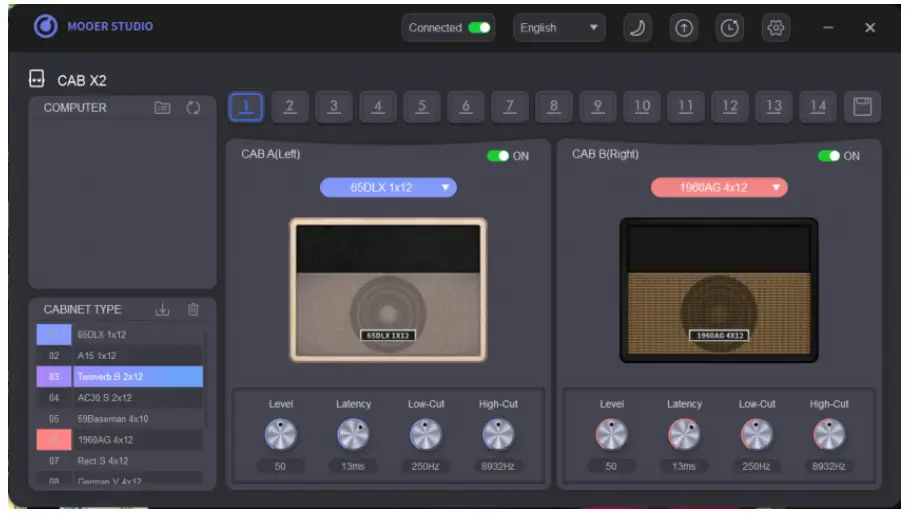Refresh the Computer panel file list
This screenshot has width=909, height=517.
(193, 108)
